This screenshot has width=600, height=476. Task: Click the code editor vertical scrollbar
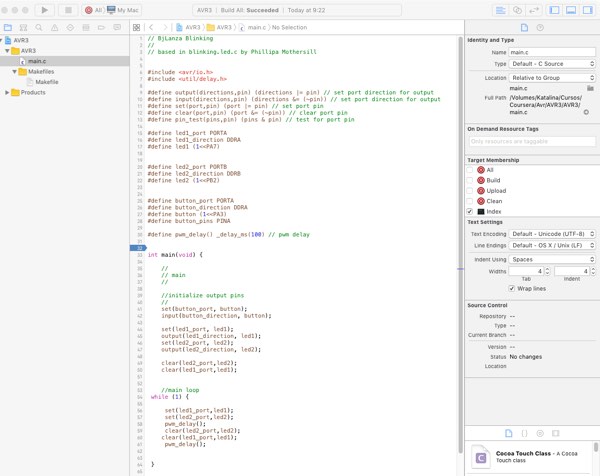[460, 245]
